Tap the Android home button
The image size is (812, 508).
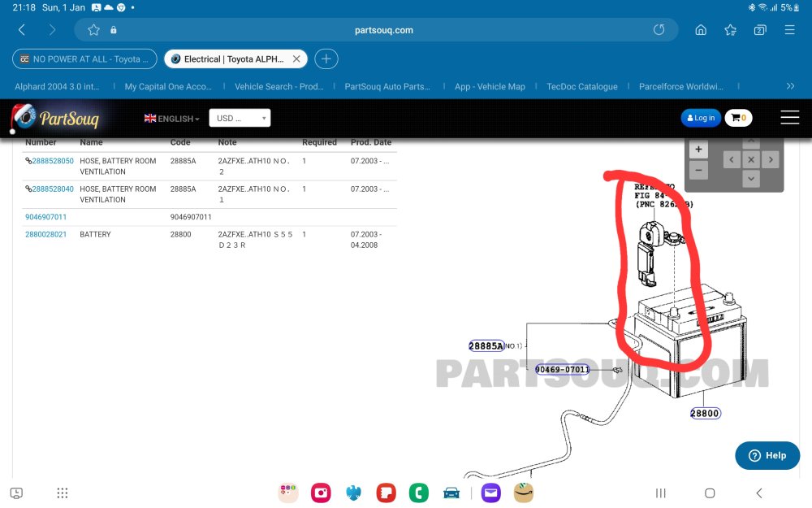tap(710, 493)
